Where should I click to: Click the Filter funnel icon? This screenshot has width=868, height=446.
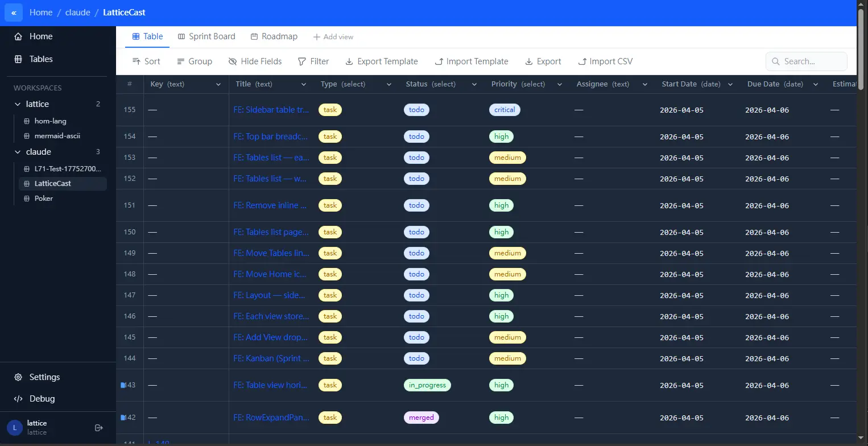(302, 61)
